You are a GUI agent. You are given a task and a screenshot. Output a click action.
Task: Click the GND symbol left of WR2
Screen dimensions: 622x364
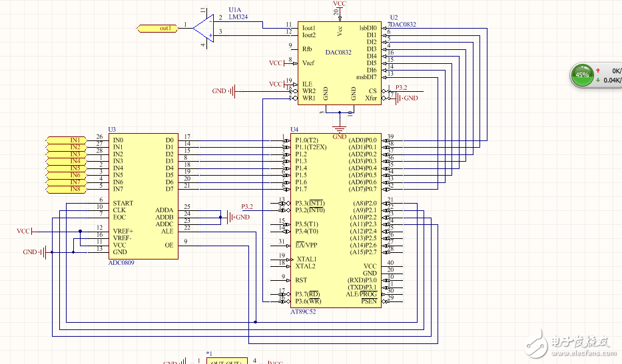coord(224,91)
